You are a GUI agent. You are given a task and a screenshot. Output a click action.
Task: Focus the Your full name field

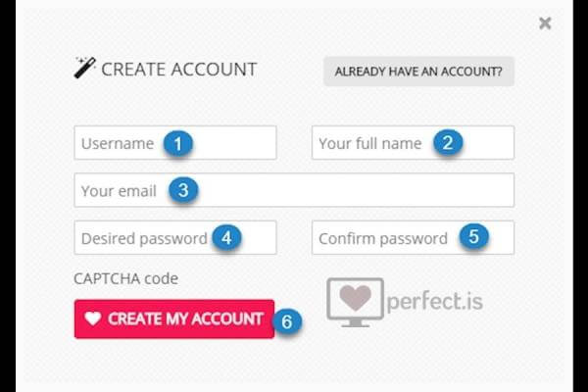tap(413, 142)
